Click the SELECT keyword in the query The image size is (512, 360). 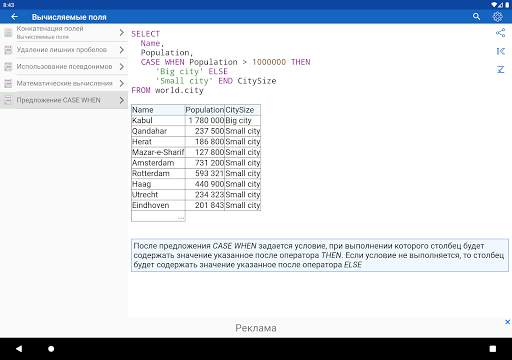[145, 34]
